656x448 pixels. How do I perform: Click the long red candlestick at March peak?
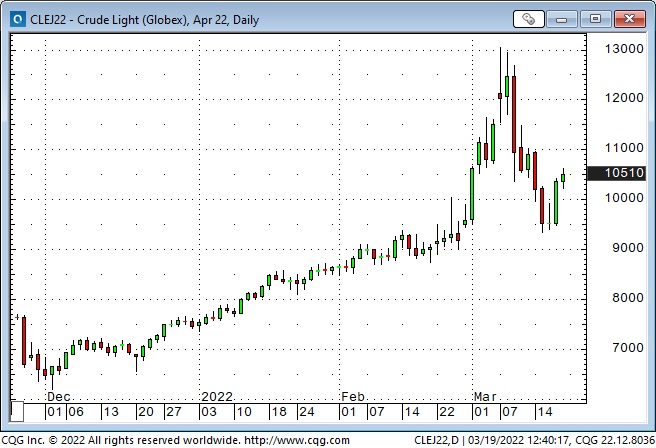click(514, 115)
